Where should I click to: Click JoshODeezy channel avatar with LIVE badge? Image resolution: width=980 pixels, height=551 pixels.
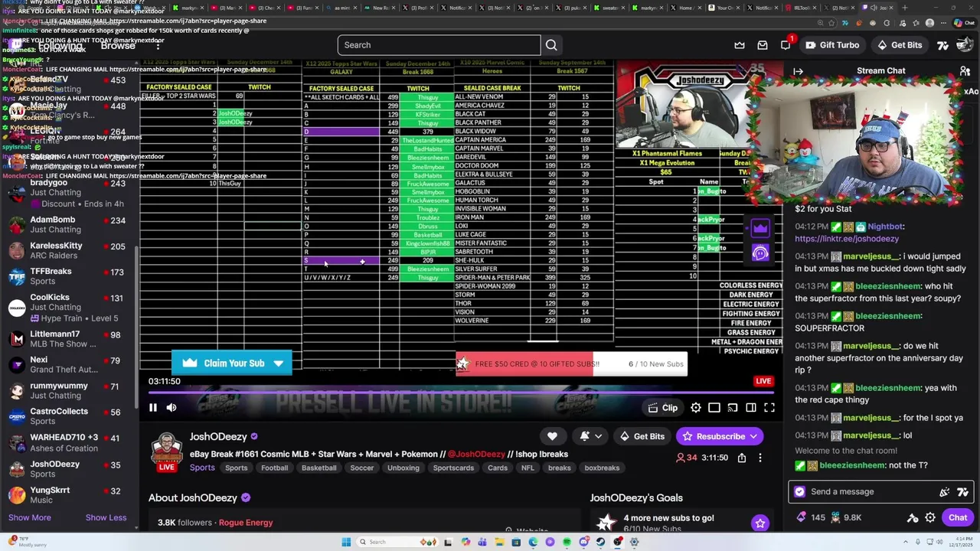click(166, 452)
